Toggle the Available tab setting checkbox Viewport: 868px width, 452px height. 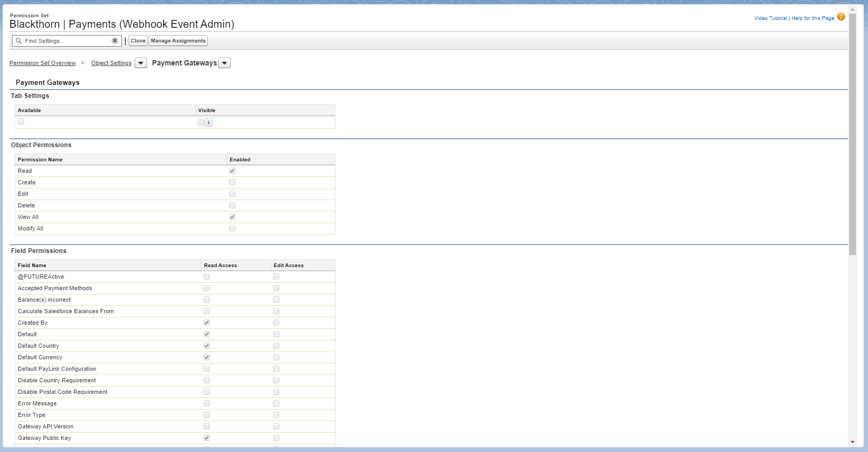(21, 122)
